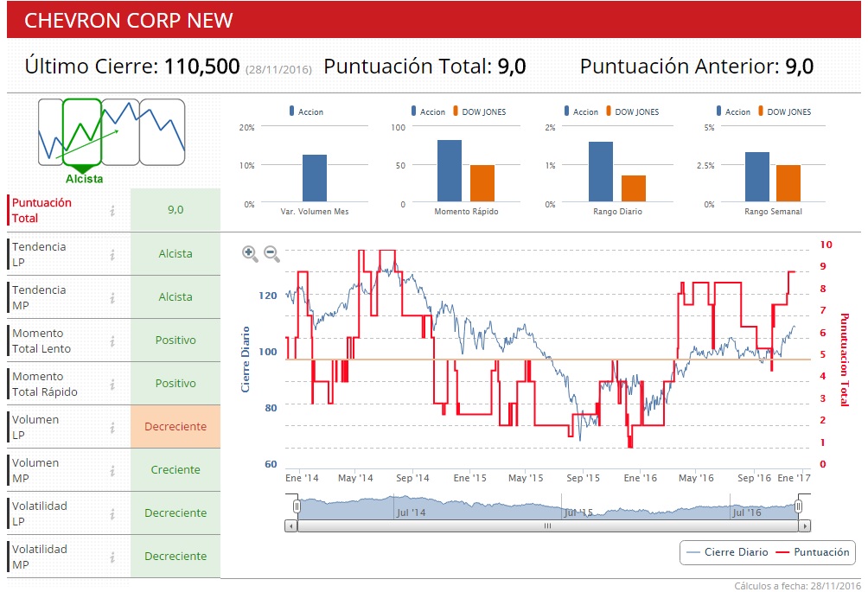Viewport: 868px width, 592px height.
Task: Click blue Accion bar in Momento Rápido
Action: (450, 171)
